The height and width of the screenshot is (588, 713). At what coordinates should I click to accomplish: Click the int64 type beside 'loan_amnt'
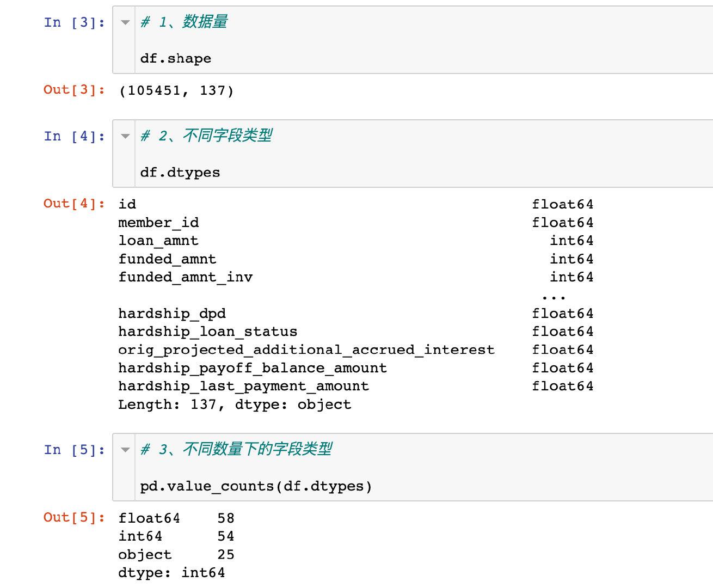(x=571, y=241)
